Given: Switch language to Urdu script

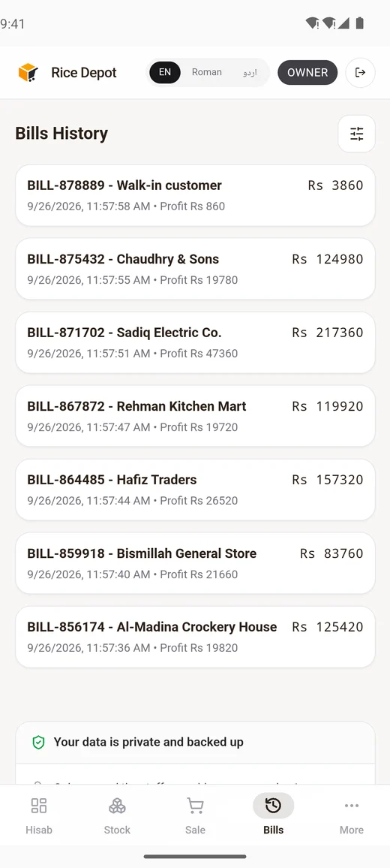Looking at the screenshot, I should coord(250,73).
